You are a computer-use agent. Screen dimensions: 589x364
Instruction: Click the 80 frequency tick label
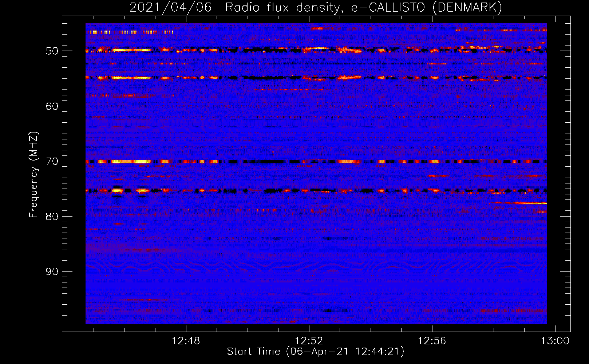(52, 217)
